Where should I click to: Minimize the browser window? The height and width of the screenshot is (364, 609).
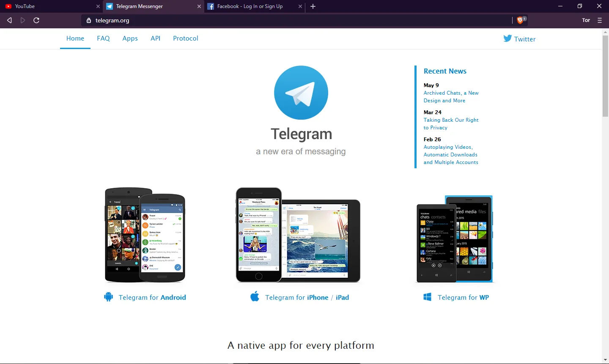[560, 6]
